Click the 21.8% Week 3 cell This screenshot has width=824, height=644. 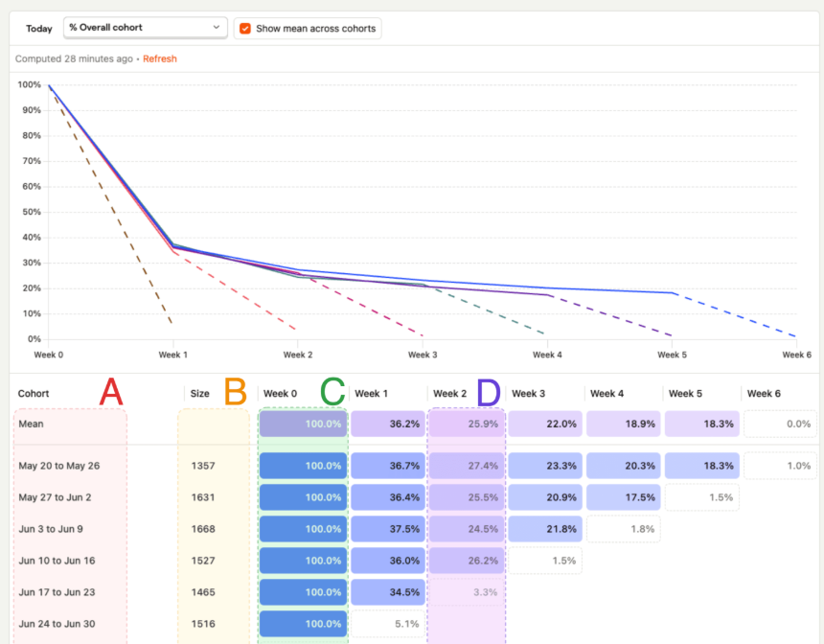[545, 529]
